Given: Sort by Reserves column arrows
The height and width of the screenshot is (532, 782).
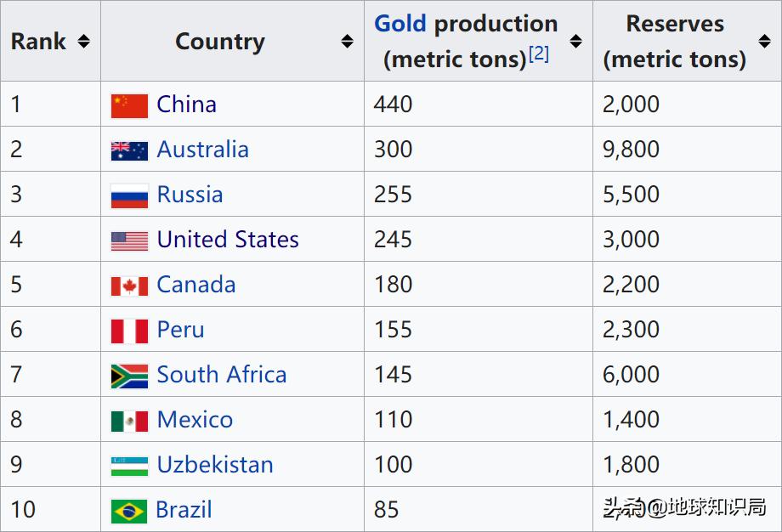Looking at the screenshot, I should click(764, 41).
